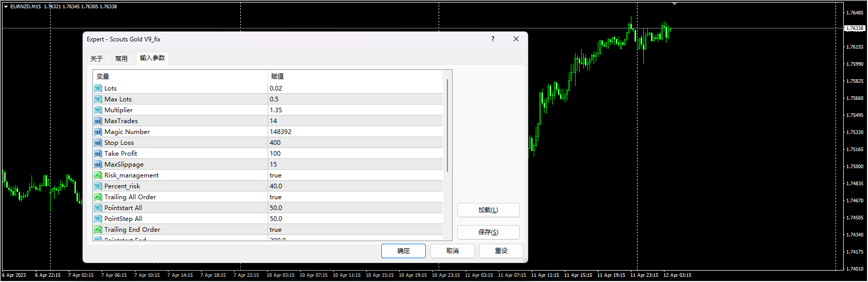Click the PointStep All variable type icon

[98, 219]
